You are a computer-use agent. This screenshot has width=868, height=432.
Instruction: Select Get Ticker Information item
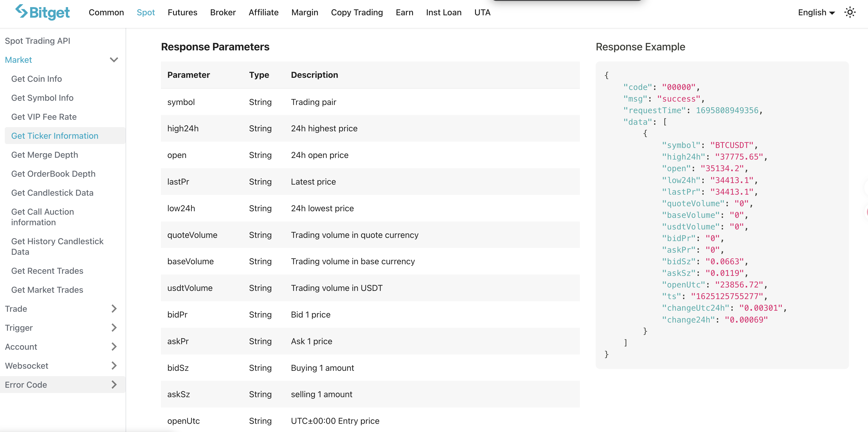(x=55, y=136)
